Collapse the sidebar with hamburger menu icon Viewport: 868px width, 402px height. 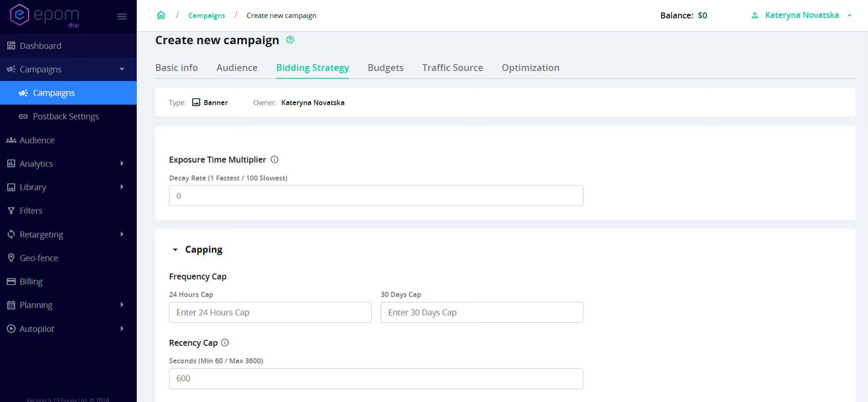point(122,17)
